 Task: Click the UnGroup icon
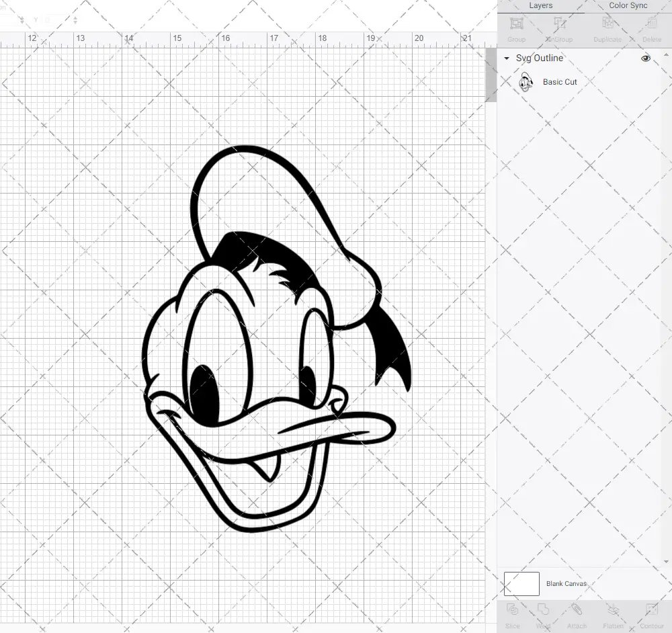(x=559, y=24)
